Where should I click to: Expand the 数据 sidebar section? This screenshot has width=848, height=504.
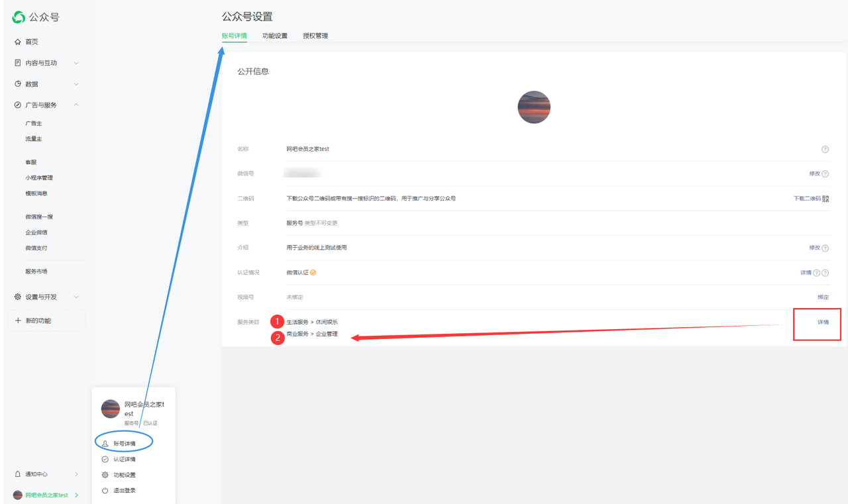coord(76,84)
